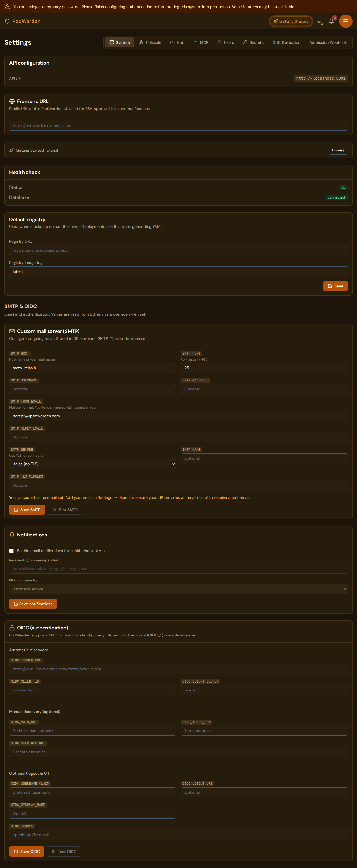
Task: Open the Minimum severity dropdown
Action: click(178, 589)
